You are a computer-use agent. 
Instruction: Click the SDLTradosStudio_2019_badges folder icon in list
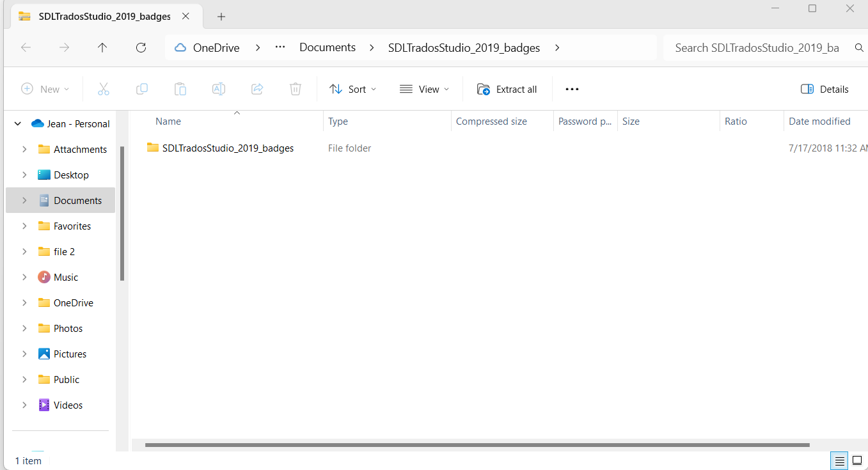(x=153, y=148)
